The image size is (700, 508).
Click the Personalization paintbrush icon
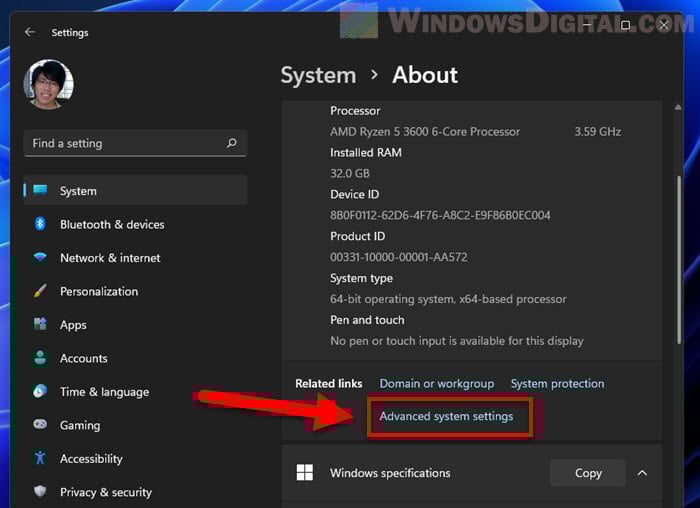[40, 291]
